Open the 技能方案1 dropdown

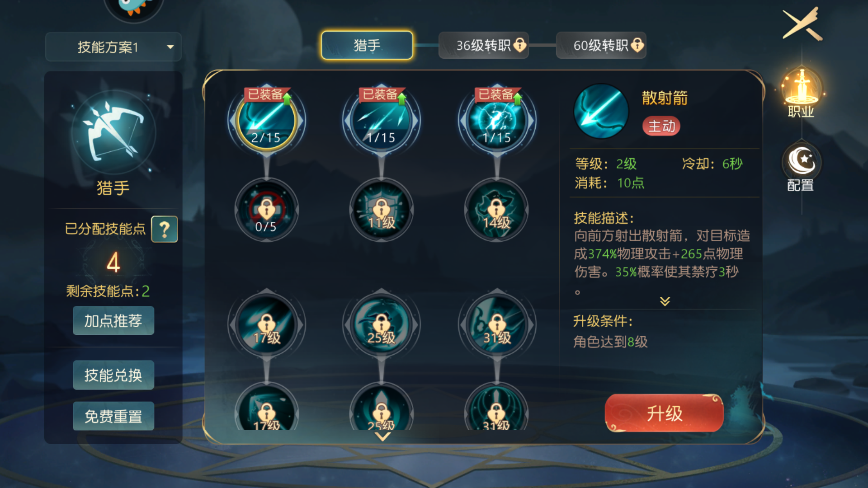click(x=113, y=47)
